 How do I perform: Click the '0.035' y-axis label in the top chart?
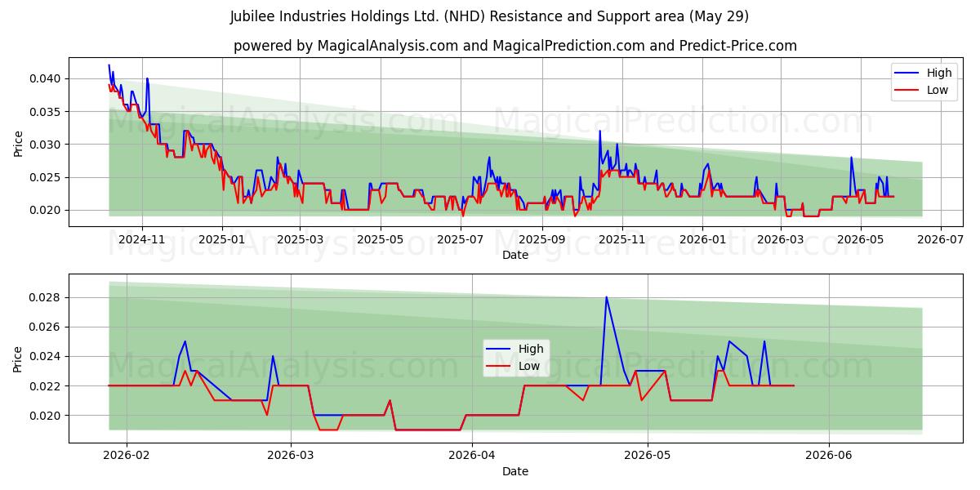click(x=46, y=111)
